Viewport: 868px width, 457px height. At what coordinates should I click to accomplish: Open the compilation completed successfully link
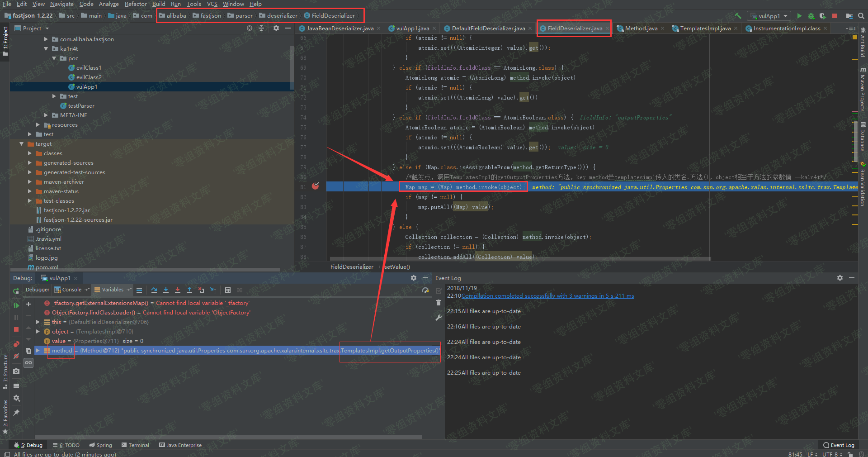tap(547, 296)
